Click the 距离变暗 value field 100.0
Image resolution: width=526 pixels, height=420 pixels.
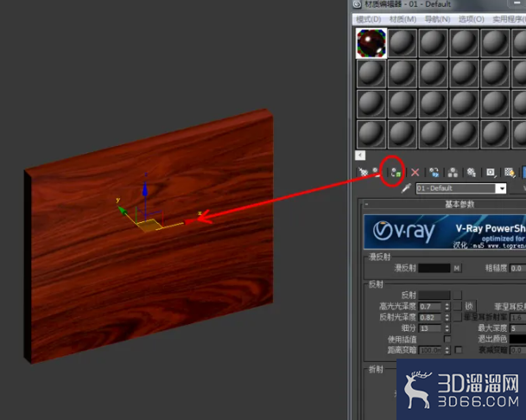point(431,350)
